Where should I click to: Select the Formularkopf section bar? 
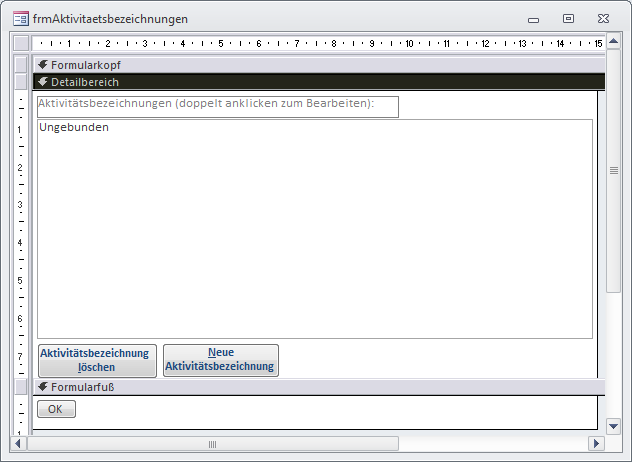click(x=300, y=65)
